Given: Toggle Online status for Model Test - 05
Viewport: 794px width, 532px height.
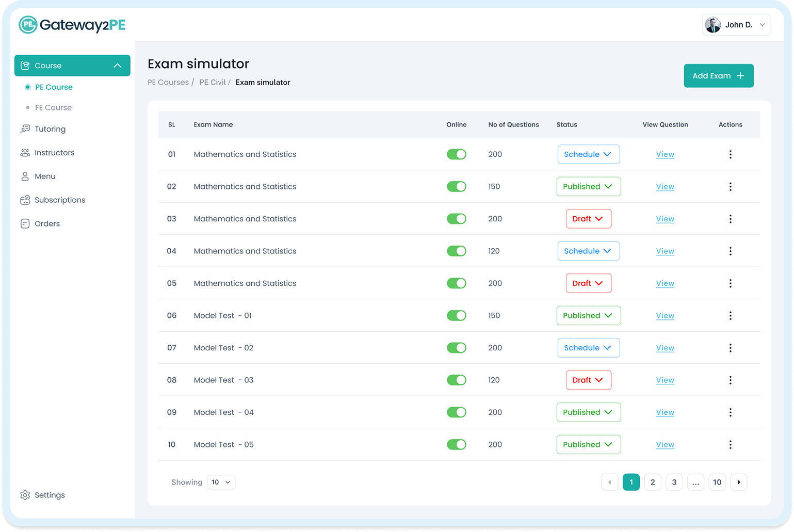Looking at the screenshot, I should coord(456,444).
